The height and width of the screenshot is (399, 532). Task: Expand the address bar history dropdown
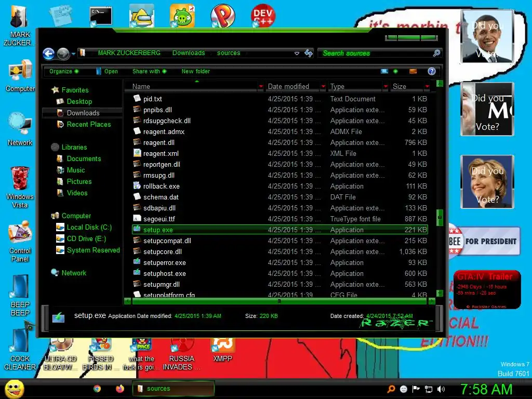click(297, 54)
